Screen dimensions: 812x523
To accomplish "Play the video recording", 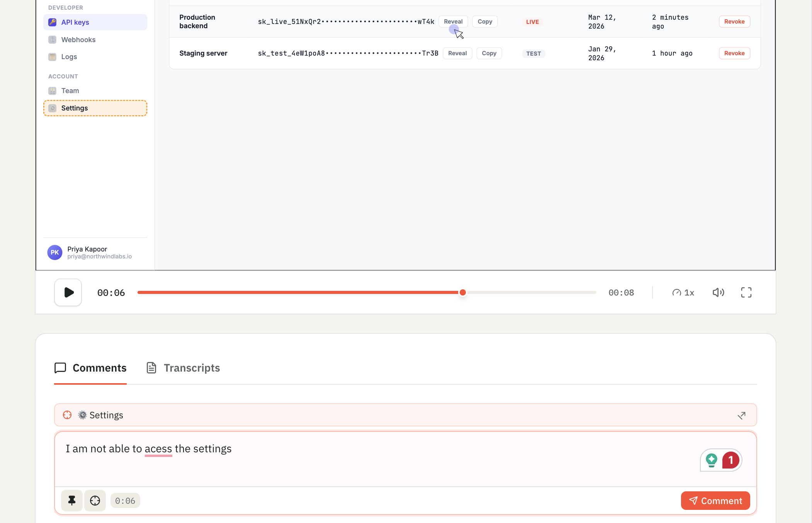I will click(x=68, y=292).
